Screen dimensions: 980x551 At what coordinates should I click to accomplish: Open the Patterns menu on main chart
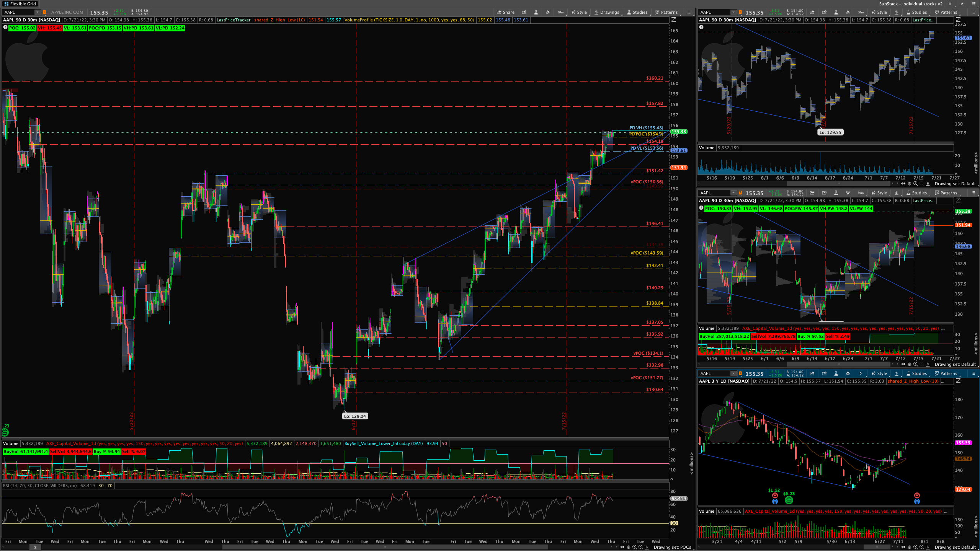click(666, 12)
